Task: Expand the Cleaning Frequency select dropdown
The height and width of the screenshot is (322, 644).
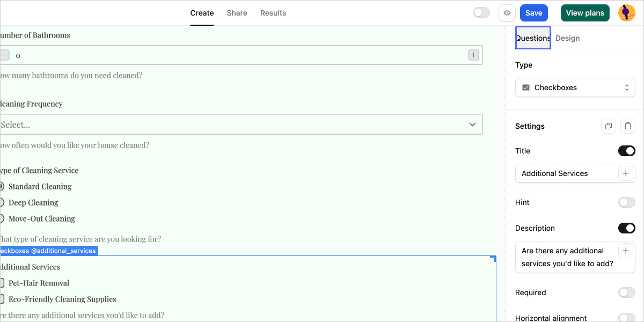Action: (241, 125)
